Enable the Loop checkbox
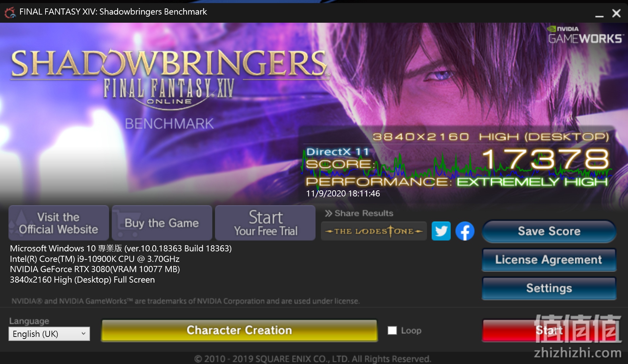 pyautogui.click(x=392, y=330)
